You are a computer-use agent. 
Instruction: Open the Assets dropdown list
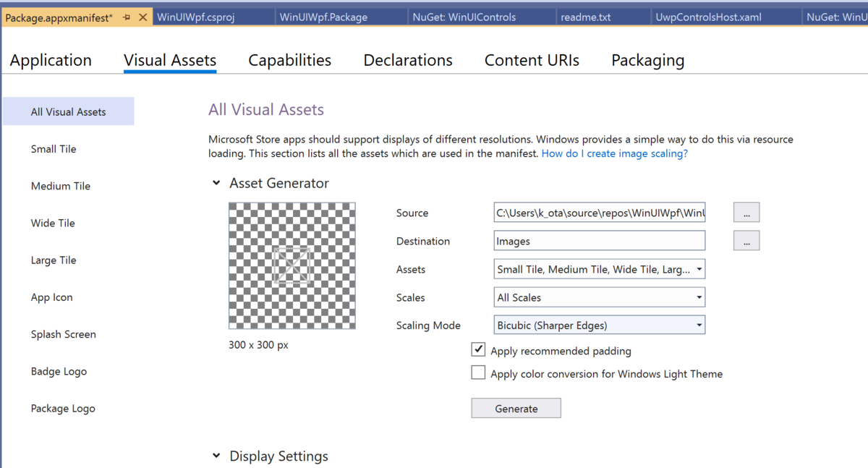pyautogui.click(x=599, y=269)
